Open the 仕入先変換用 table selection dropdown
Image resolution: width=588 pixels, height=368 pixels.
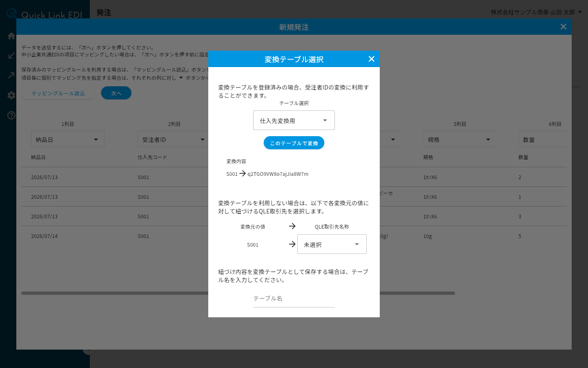[x=294, y=120]
